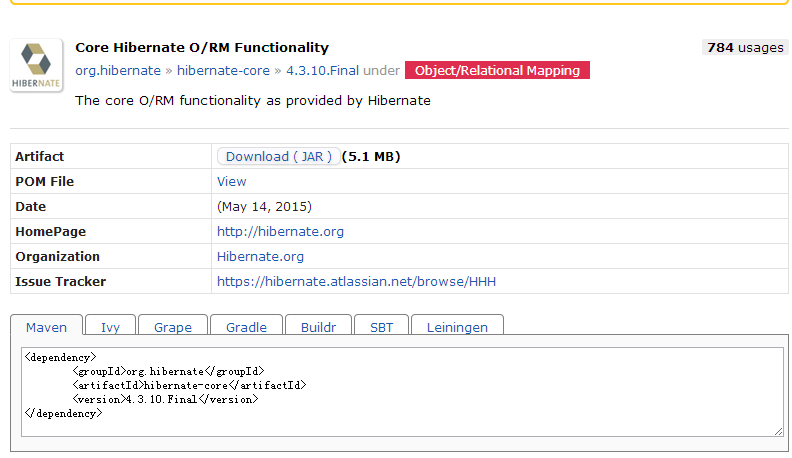The image size is (792, 458).
Task: Open the hibernate-core artifact link
Action: tap(223, 71)
